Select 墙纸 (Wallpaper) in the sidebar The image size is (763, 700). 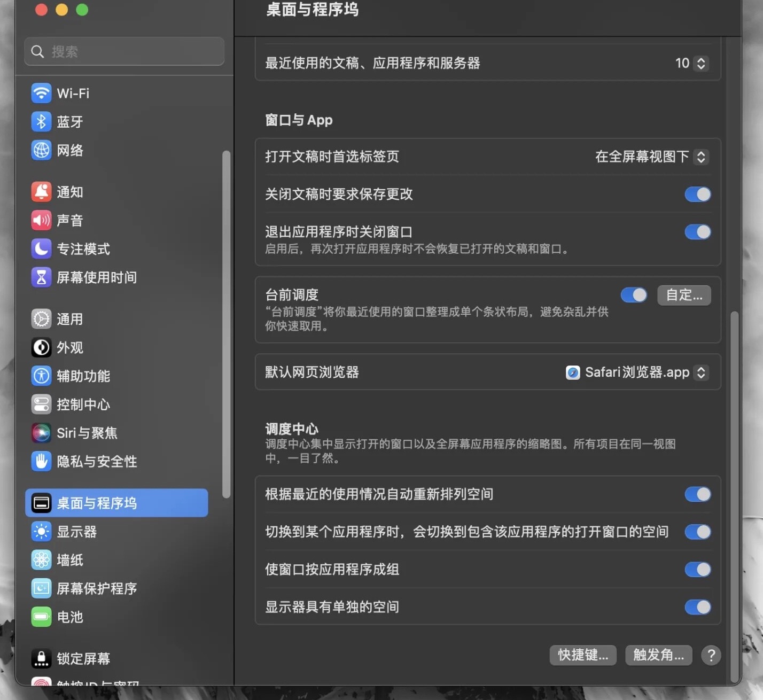70,559
